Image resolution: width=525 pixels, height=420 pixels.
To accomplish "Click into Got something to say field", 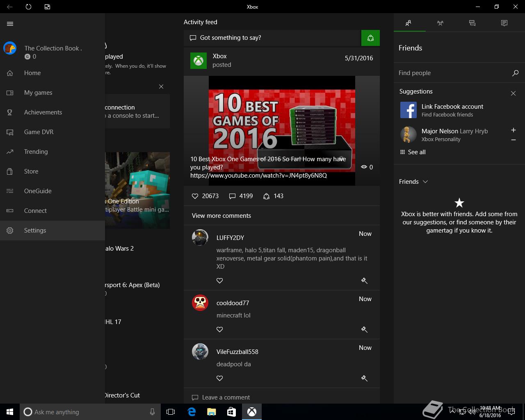I will click(x=272, y=38).
